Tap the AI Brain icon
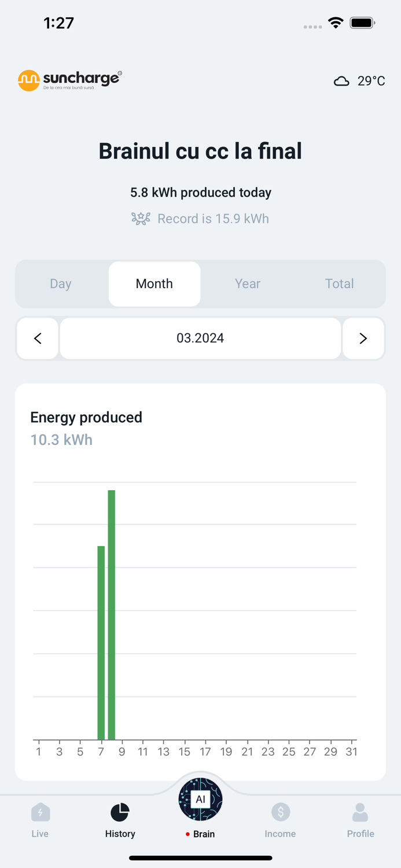This screenshot has width=401, height=868. [x=200, y=799]
